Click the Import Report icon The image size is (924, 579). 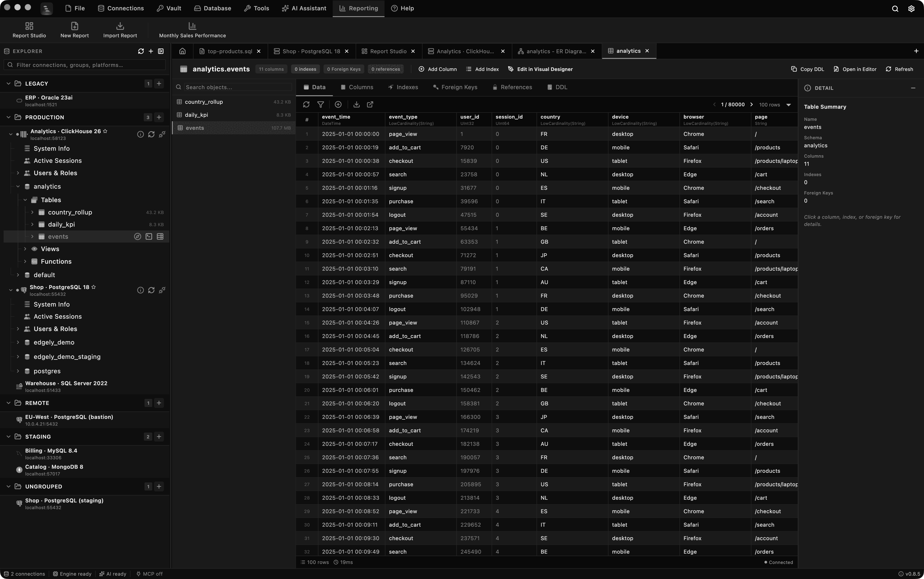120,26
